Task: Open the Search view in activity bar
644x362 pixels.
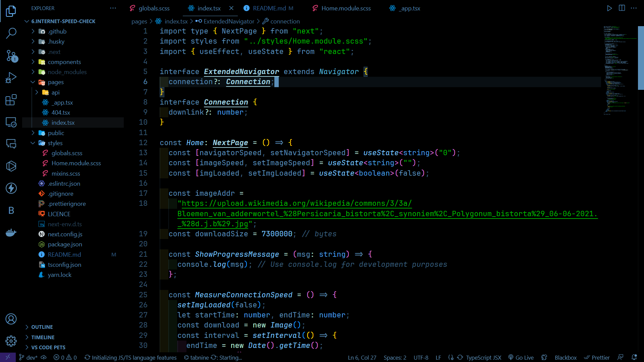Action: tap(11, 33)
